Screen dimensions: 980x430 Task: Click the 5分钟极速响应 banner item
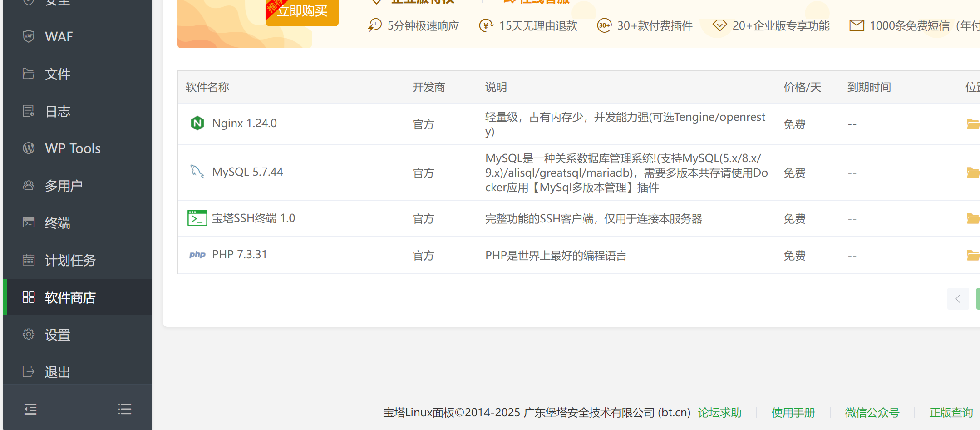414,25
